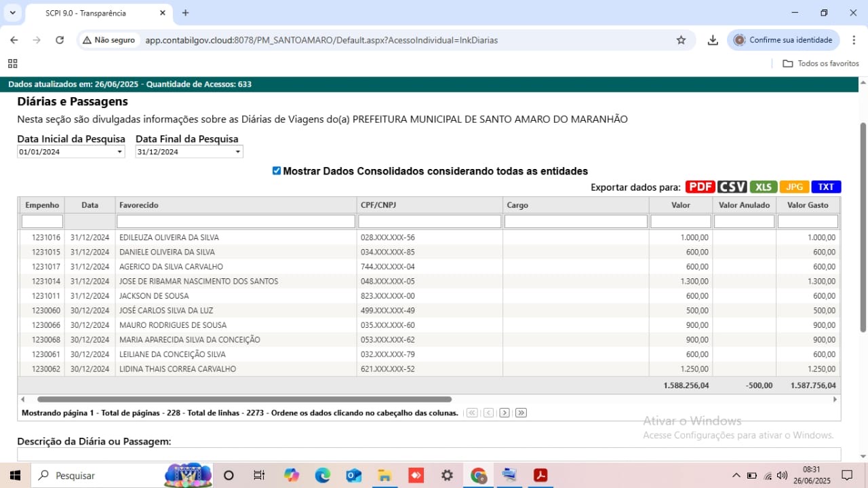Bookmark this page with star icon
Image resolution: width=868 pixels, height=488 pixels.
(681, 40)
